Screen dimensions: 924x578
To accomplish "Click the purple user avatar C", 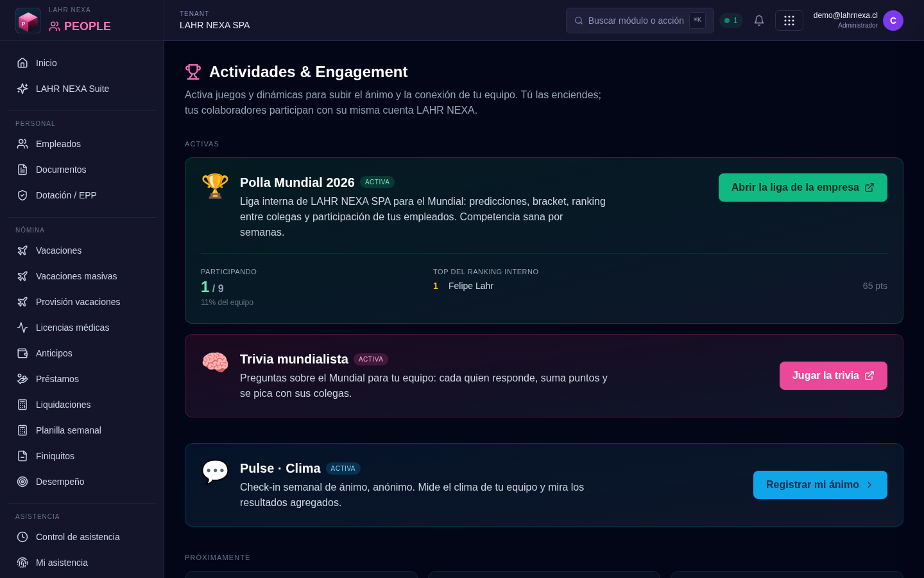I will tap(893, 21).
